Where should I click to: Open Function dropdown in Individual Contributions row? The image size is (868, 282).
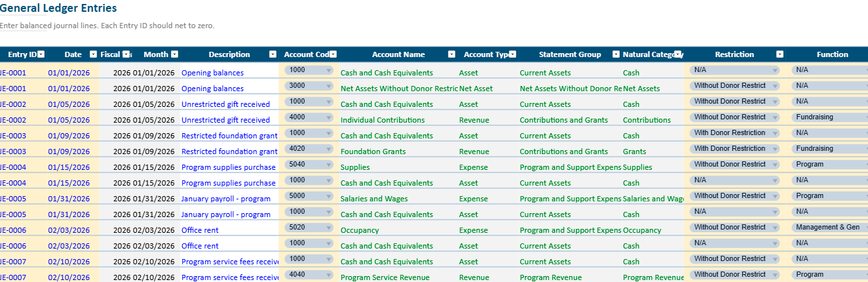click(x=829, y=117)
